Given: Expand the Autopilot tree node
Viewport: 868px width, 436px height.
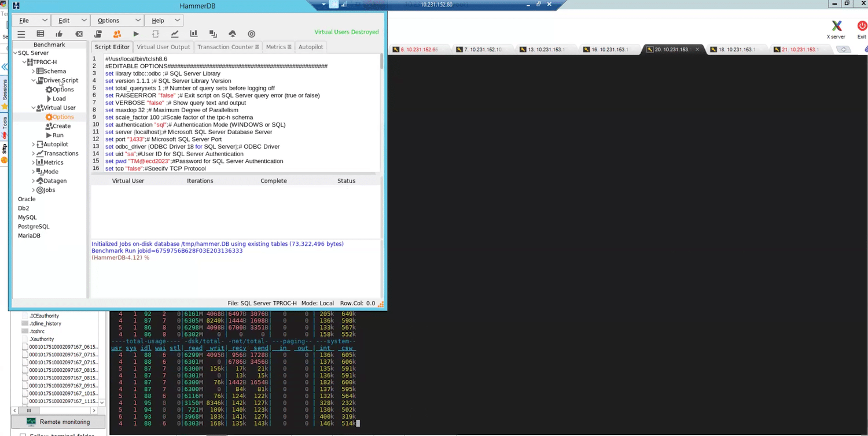Looking at the screenshot, I should coord(33,145).
